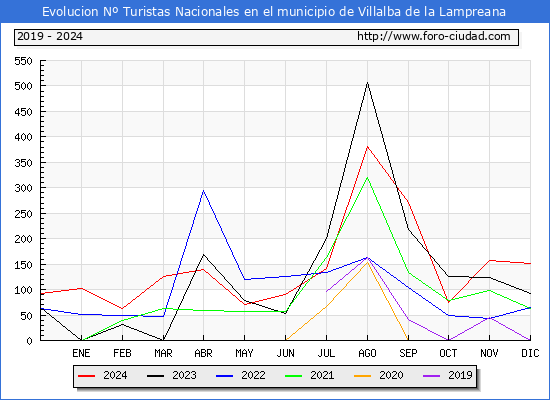
Task: Click the blue 2022 April peak point
Action: 203,191
